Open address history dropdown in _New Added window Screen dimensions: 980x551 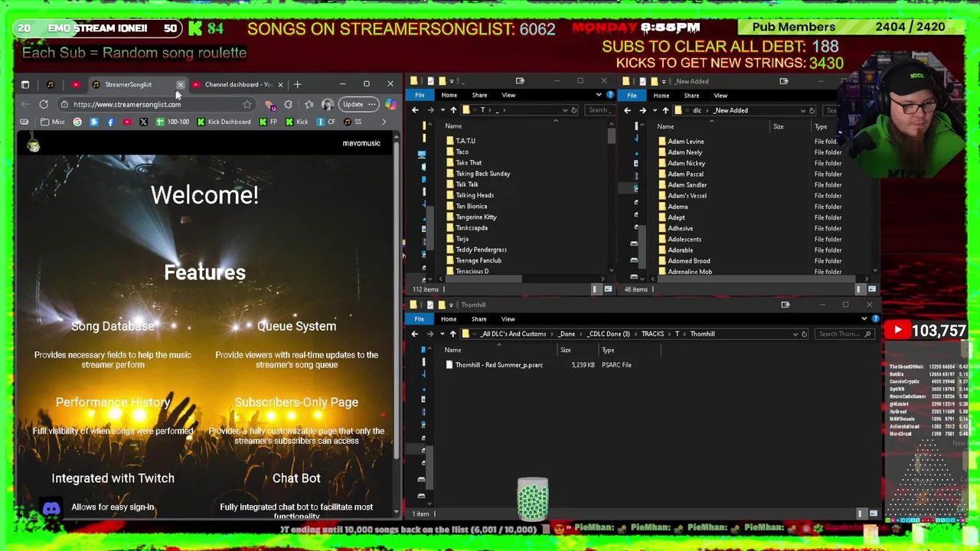point(803,110)
